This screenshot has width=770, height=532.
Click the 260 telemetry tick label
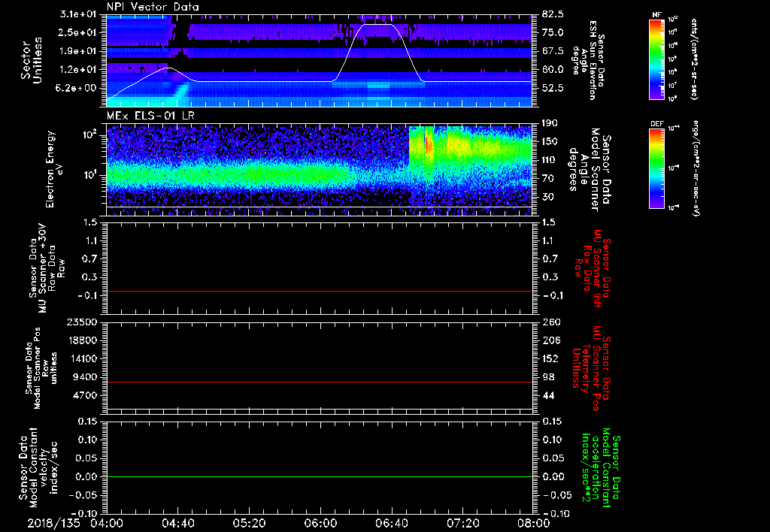point(550,322)
